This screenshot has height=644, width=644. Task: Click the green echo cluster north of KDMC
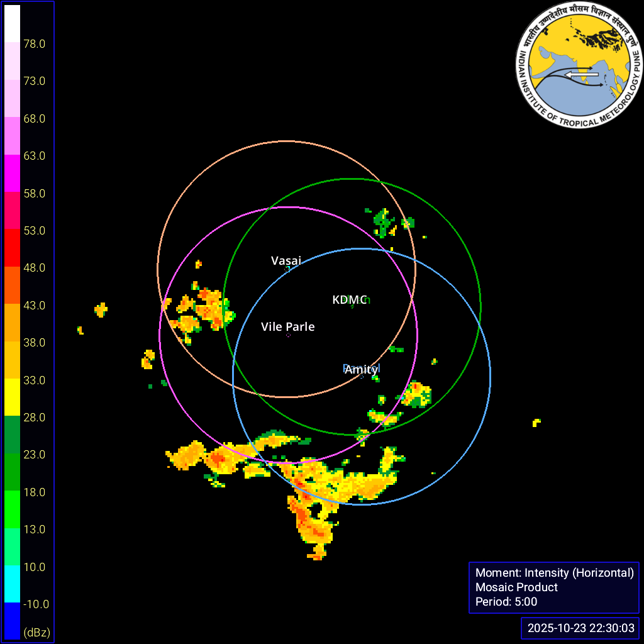coord(382,221)
